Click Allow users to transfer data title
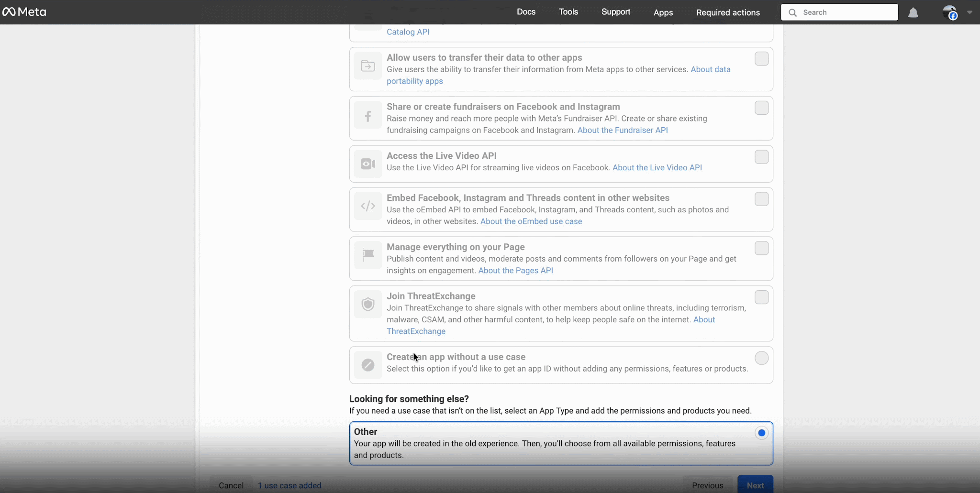The width and height of the screenshot is (980, 493). pyautogui.click(x=484, y=57)
